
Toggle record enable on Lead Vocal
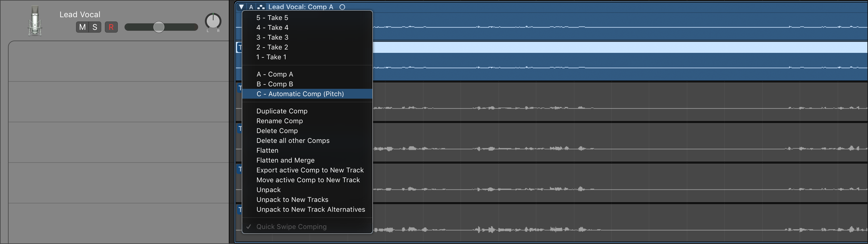(111, 27)
